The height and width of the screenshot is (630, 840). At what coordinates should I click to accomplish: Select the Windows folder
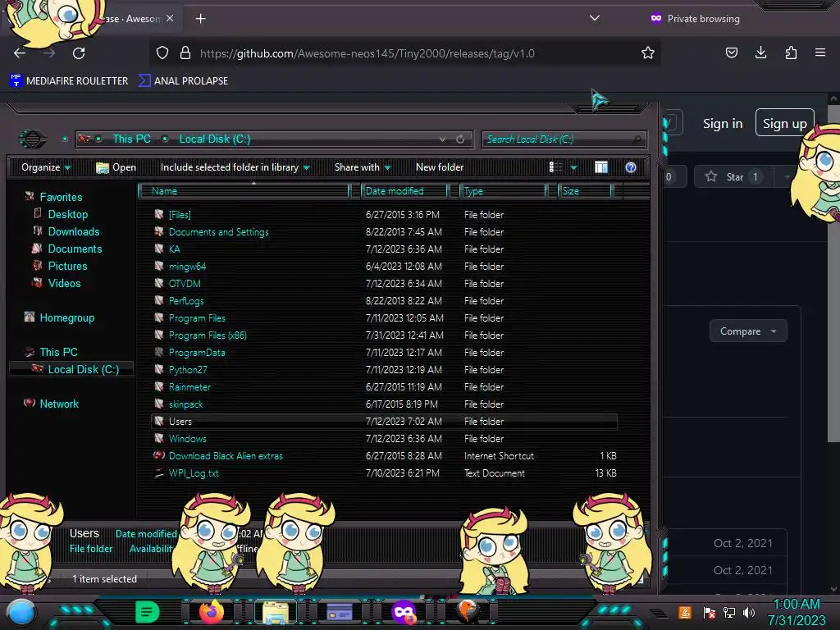pos(187,439)
